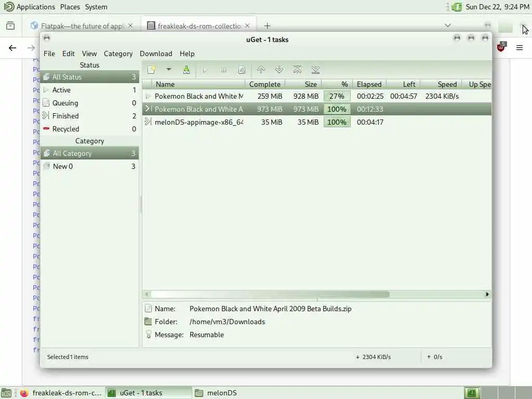This screenshot has height=399, width=532.
Task: Sort by the Left column header
Action: 403,84
